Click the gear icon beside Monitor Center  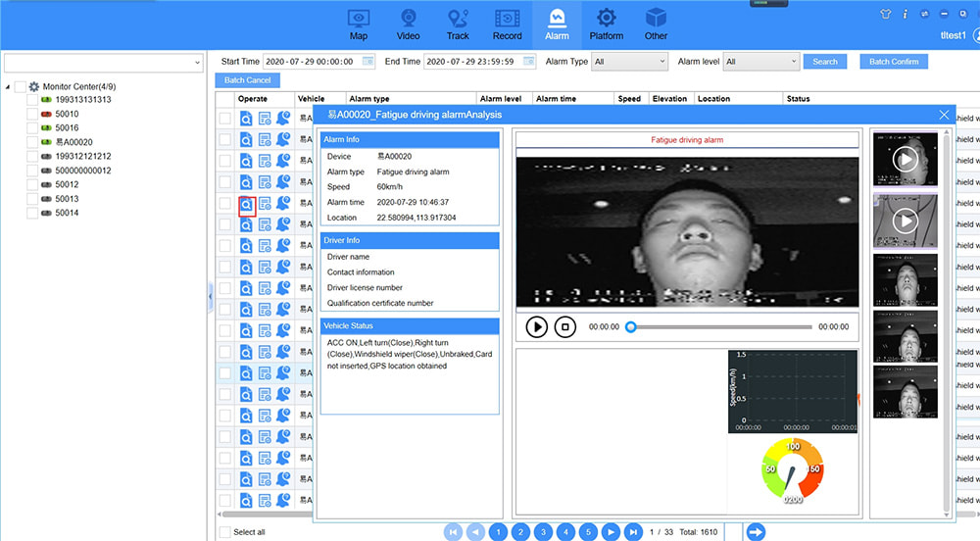coord(33,86)
